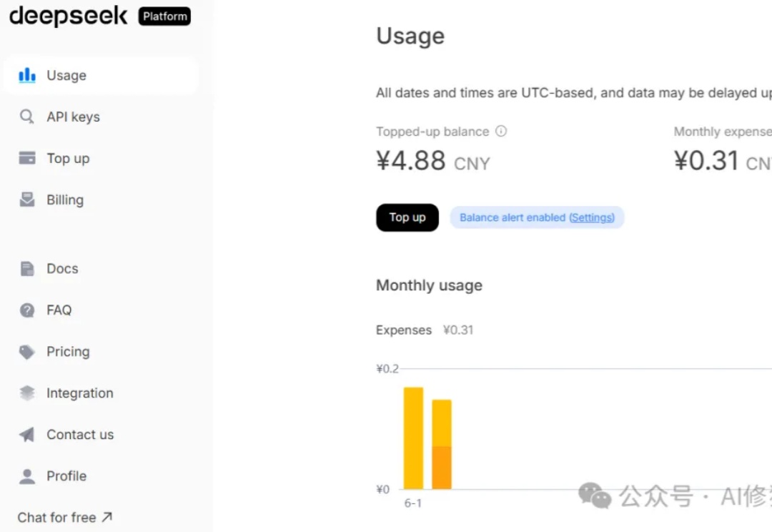Open the Usage menu item

coord(101,75)
